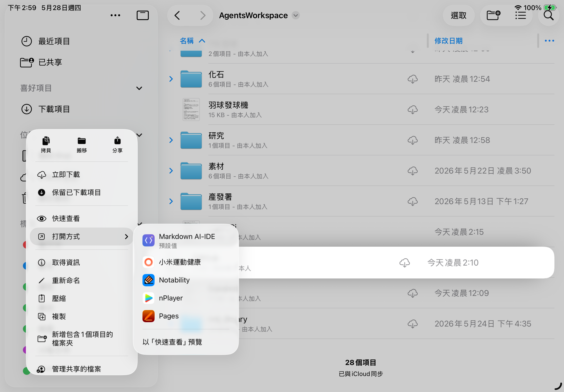This screenshot has height=392, width=564.
Task: Open the sidebar three-dots menu
Action: (x=115, y=16)
